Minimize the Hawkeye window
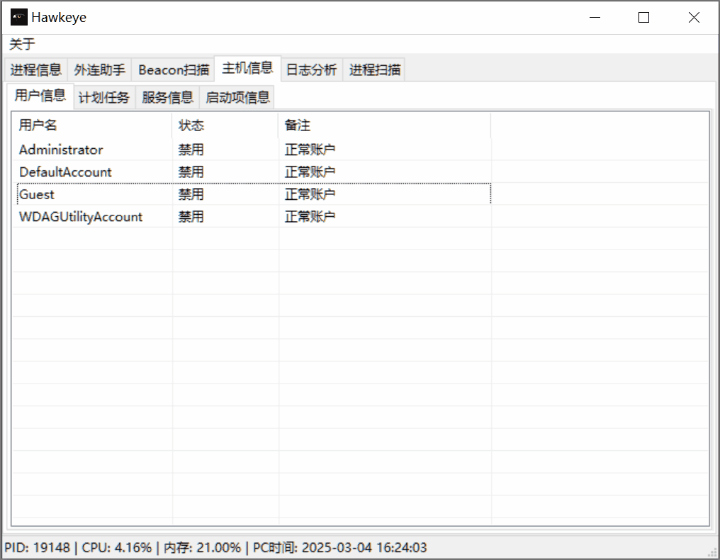Image resolution: width=720 pixels, height=560 pixels. click(x=595, y=17)
